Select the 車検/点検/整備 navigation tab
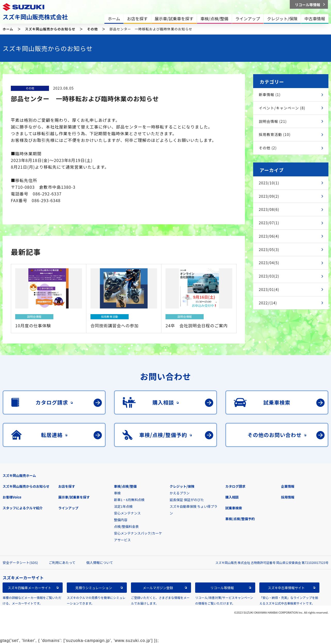This screenshot has height=644, width=331. pos(214,19)
